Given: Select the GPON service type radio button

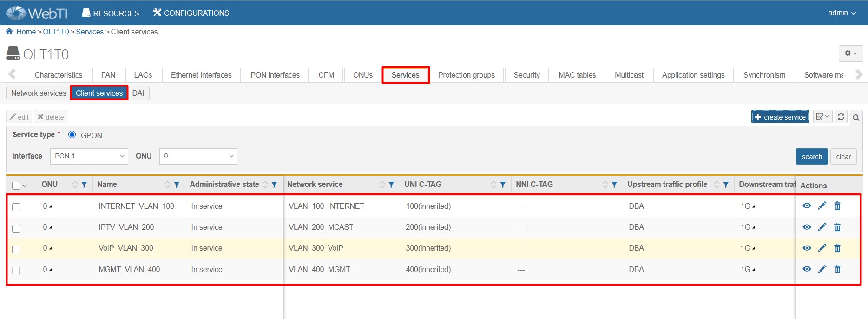Looking at the screenshot, I should [72, 135].
